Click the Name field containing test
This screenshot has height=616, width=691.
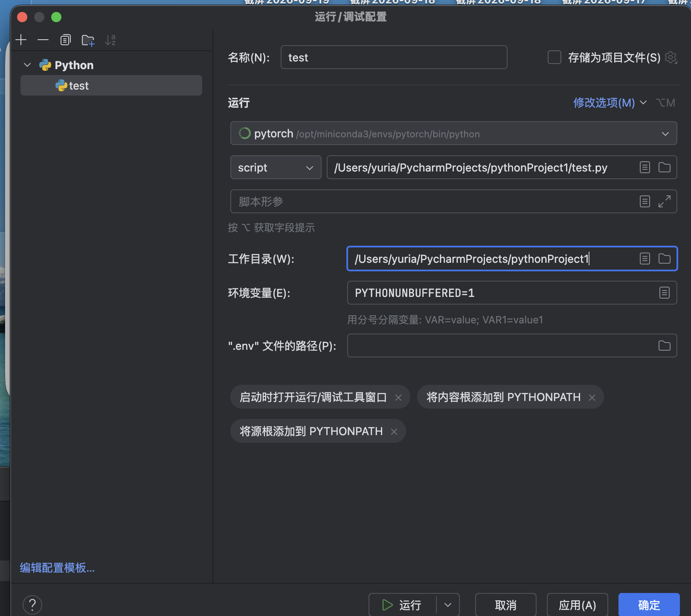[x=394, y=57]
